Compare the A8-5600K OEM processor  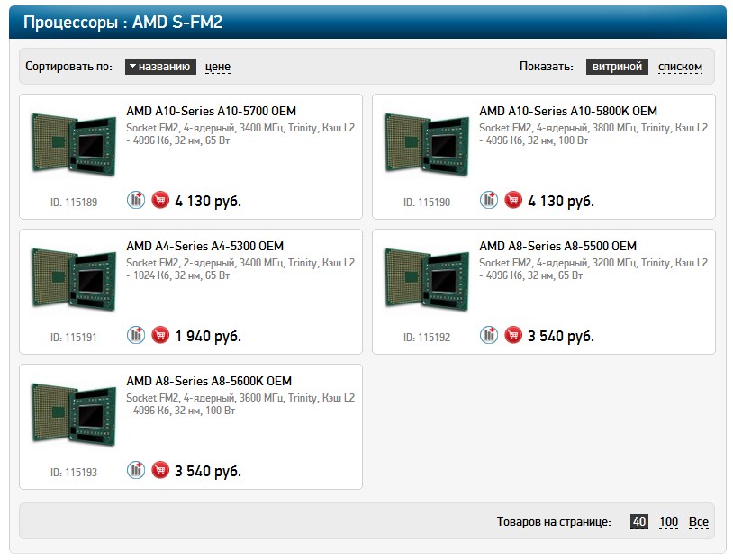[x=136, y=470]
